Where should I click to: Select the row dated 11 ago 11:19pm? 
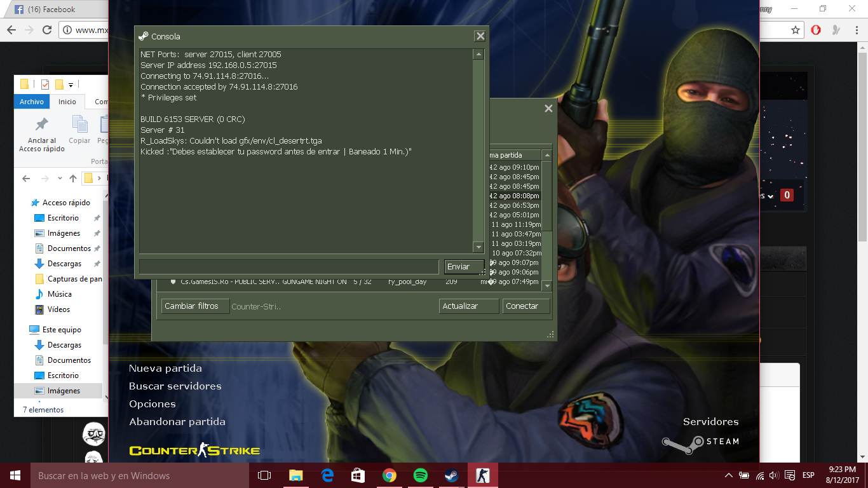pyautogui.click(x=515, y=225)
